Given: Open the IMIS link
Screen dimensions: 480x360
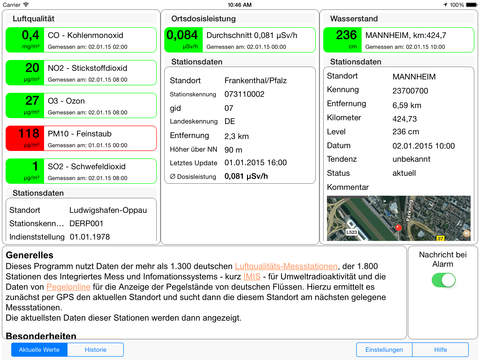Looking at the screenshot, I should (x=252, y=277).
